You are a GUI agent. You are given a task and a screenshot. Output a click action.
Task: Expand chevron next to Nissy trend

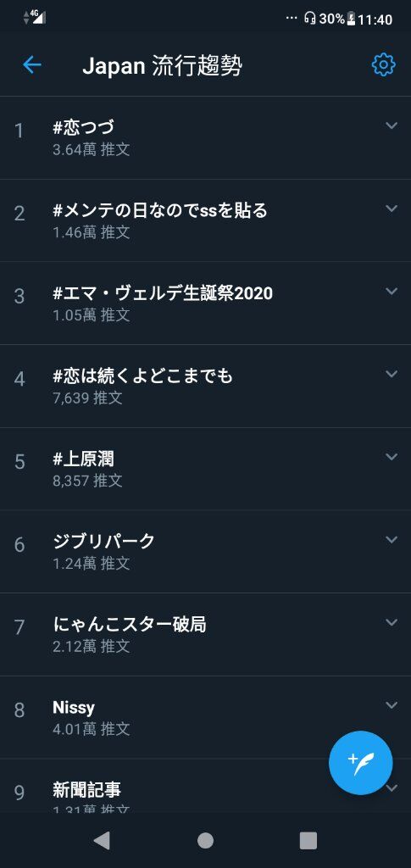[x=392, y=704]
